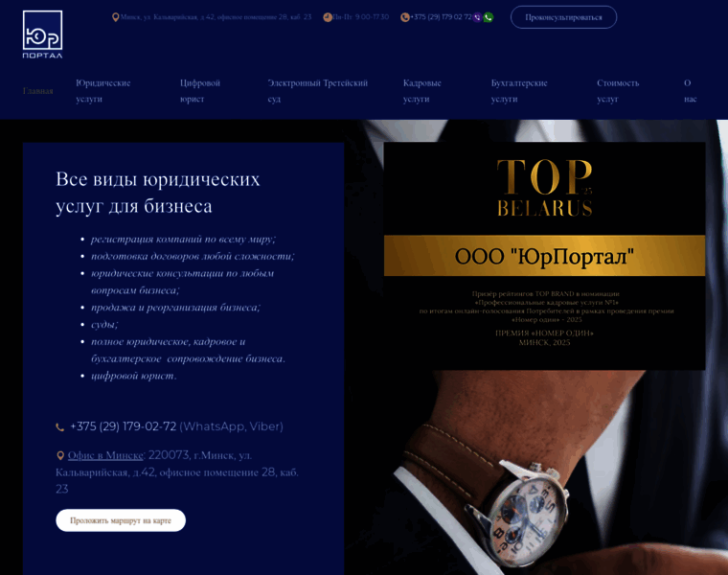Click the clock icon beside working hours
Viewport: 728px width, 575px height.
328,17
